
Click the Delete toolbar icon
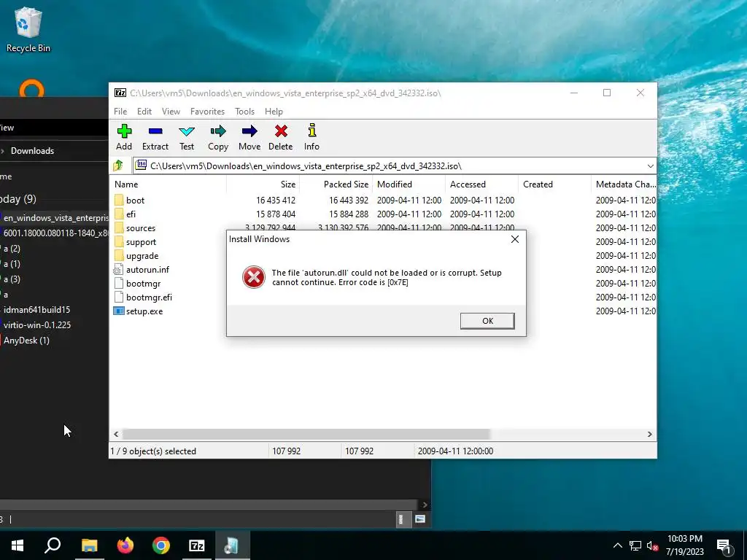coord(281,137)
